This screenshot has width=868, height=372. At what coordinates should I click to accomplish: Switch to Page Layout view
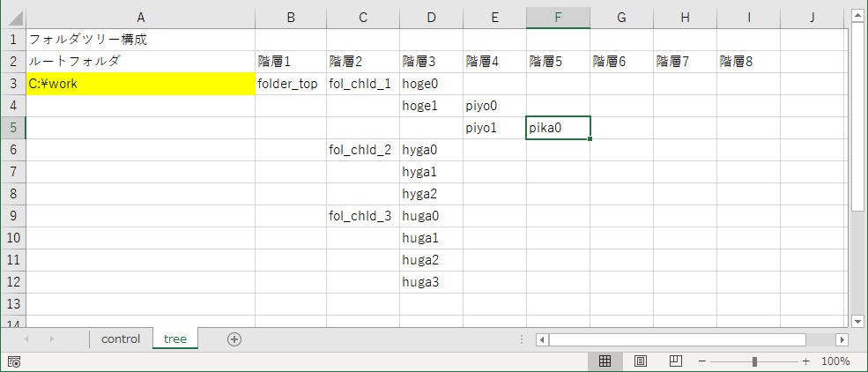[641, 361]
